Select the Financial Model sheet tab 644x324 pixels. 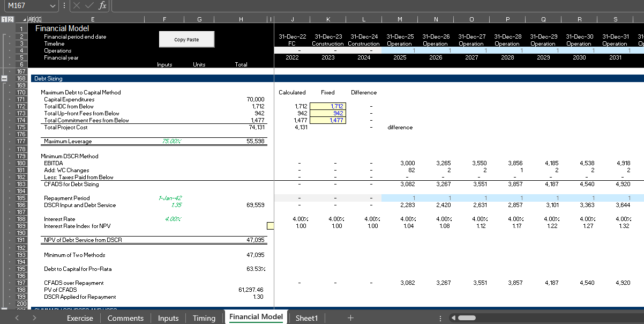click(x=256, y=317)
